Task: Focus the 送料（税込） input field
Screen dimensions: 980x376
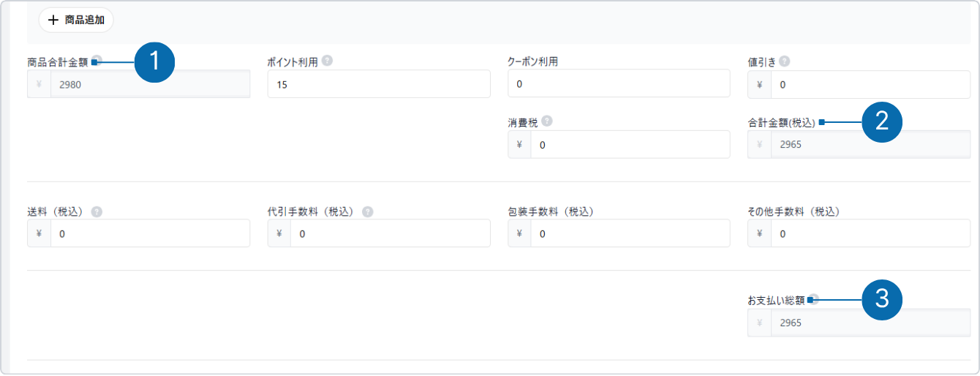Action: 149,234
